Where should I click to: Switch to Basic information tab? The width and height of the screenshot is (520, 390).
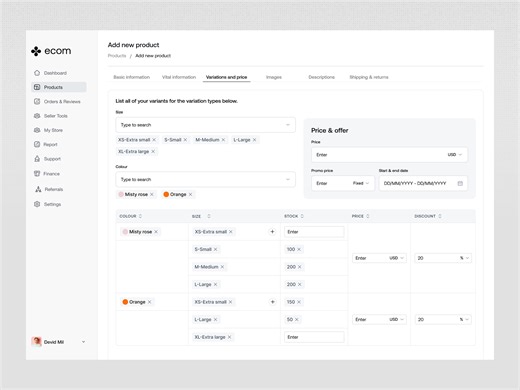[x=132, y=77]
